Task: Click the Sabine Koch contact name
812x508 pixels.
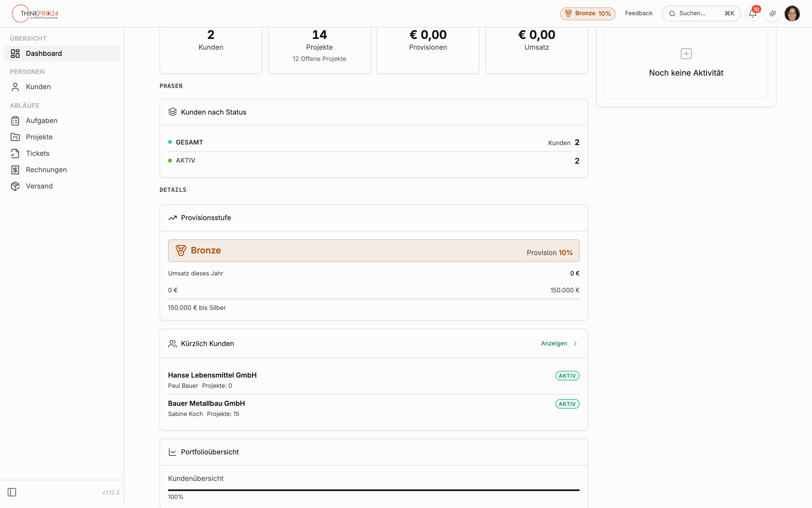Action: pos(185,414)
